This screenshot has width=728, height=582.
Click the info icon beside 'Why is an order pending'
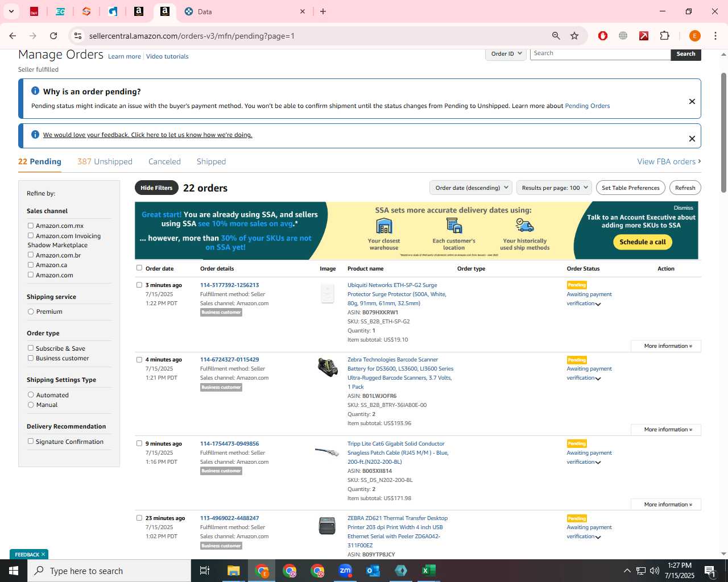click(35, 91)
